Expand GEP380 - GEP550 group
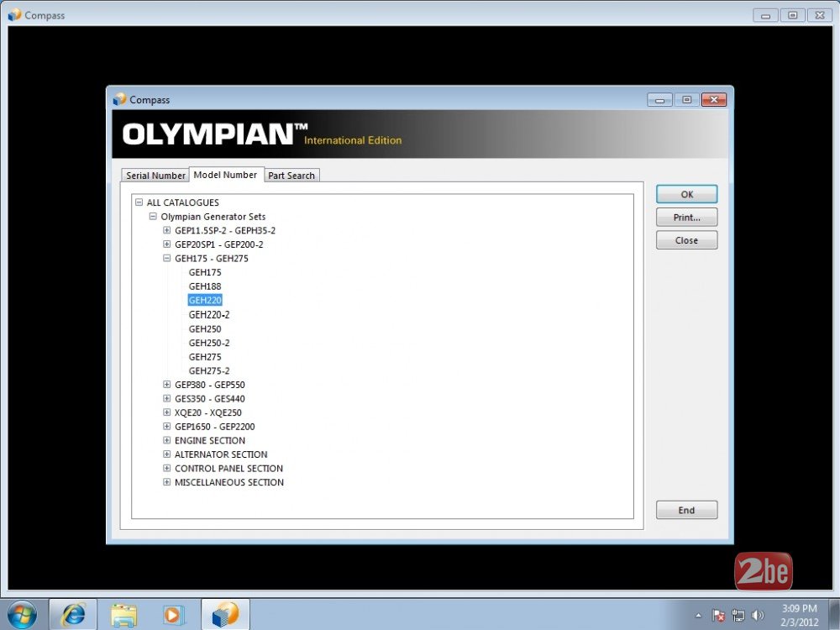The width and height of the screenshot is (840, 630). tap(167, 385)
